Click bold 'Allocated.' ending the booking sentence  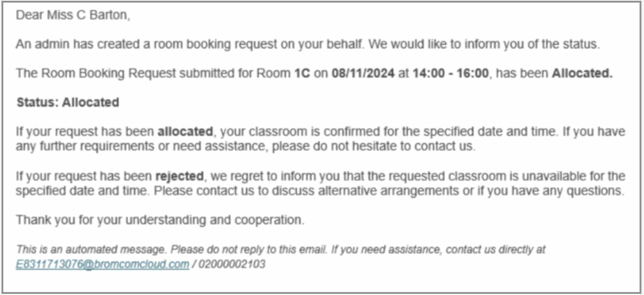(x=582, y=73)
